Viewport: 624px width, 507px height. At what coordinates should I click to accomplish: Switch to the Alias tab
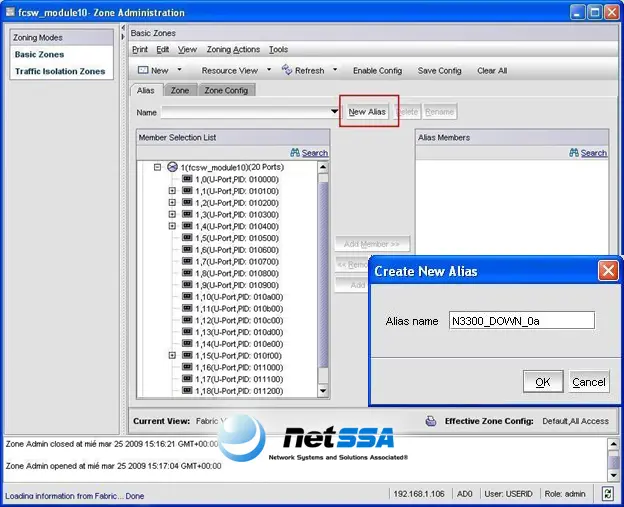pyautogui.click(x=146, y=90)
